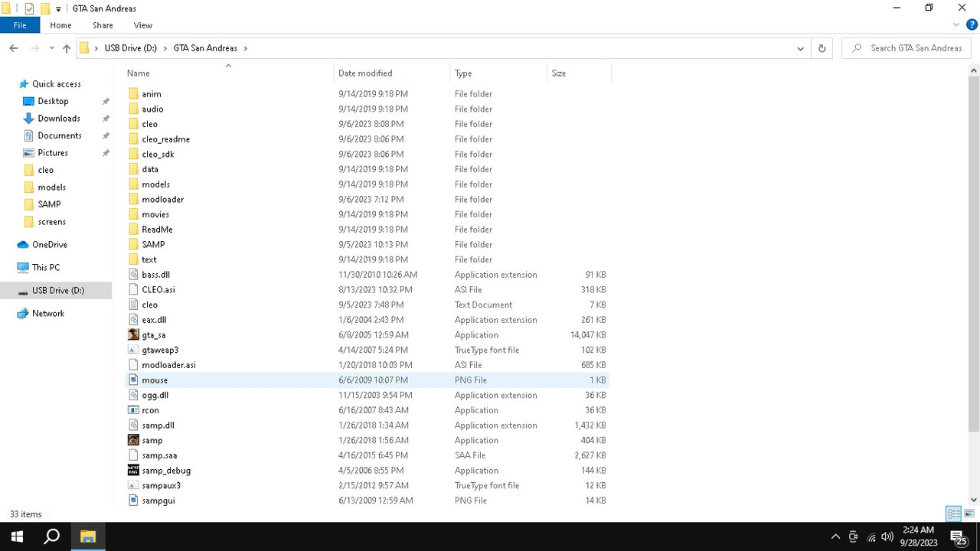Switch to the View ribbon tab

click(143, 25)
